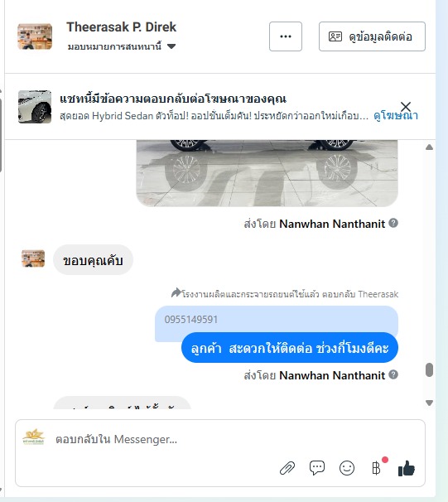Open Theerasak P. Direk profile picture
Image resolution: width=448 pixels, height=502 pixels.
(35, 36)
